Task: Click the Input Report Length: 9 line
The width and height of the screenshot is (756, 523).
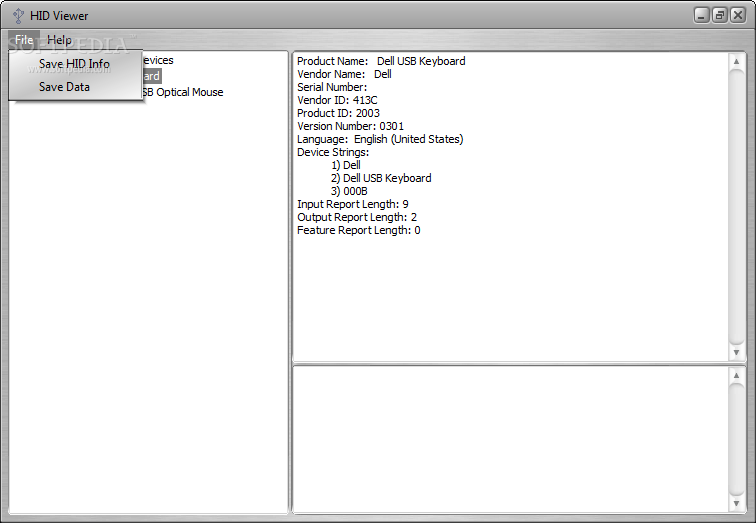Action: (x=353, y=204)
